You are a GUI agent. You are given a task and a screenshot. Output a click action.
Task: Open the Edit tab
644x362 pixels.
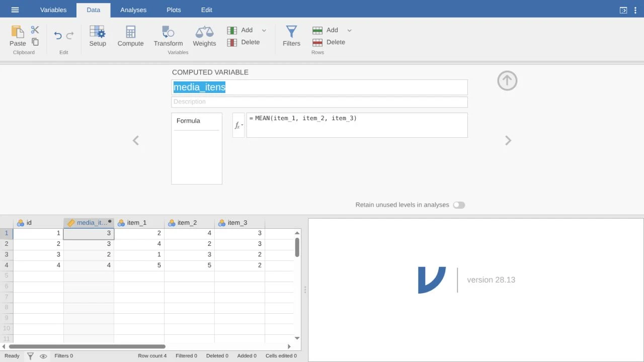click(x=206, y=10)
